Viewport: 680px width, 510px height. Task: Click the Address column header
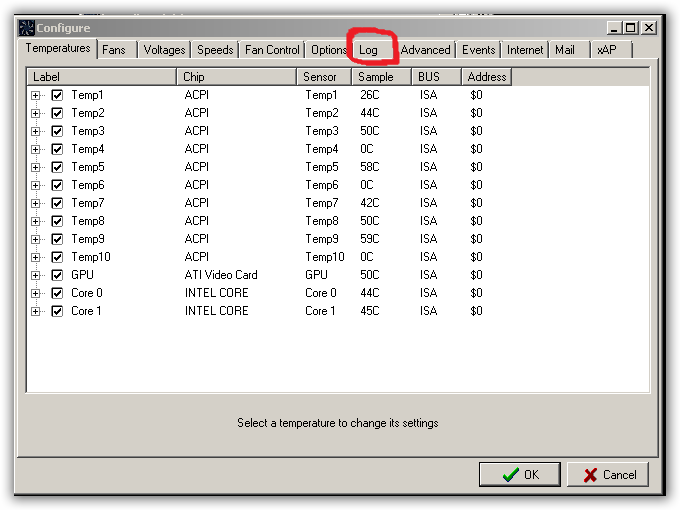pos(487,77)
